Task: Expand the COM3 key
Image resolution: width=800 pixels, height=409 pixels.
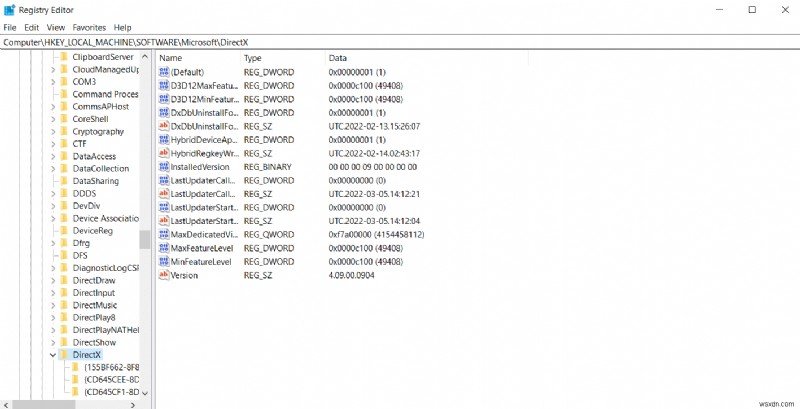Action: tap(53, 82)
